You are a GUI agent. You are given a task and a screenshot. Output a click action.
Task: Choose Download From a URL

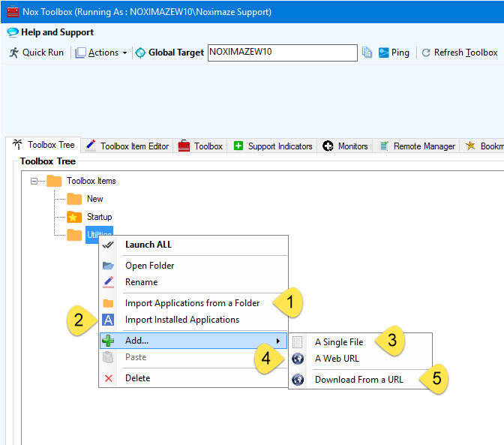coord(361,380)
